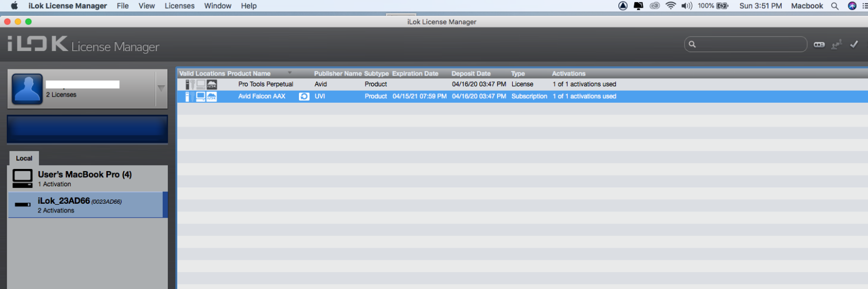Open the Wi-Fi status menu
Viewport: 868px width, 289px height.
(x=671, y=6)
